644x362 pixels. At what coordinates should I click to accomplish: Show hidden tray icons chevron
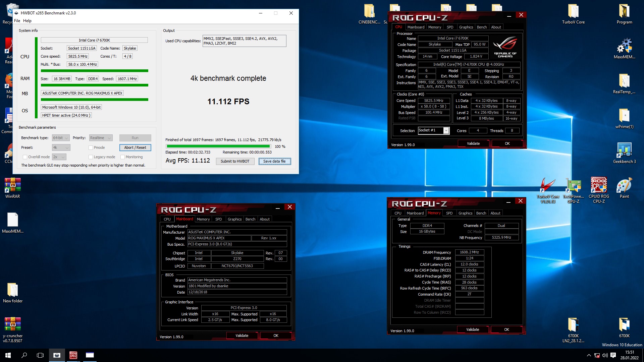pyautogui.click(x=589, y=355)
